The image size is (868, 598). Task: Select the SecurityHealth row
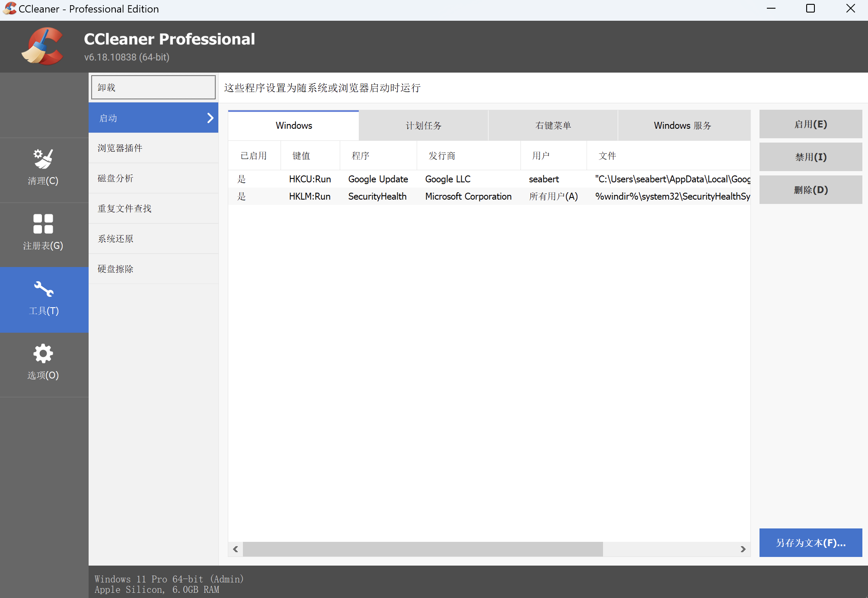coord(489,196)
